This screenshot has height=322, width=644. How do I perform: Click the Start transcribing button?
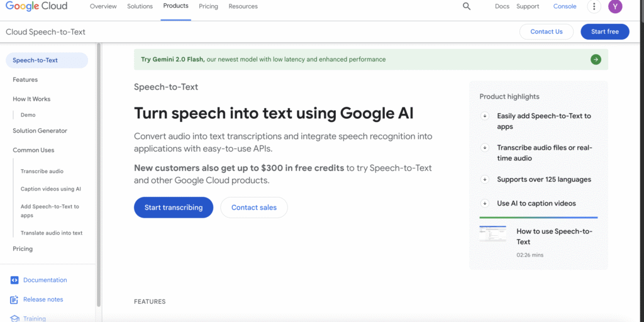[174, 208]
